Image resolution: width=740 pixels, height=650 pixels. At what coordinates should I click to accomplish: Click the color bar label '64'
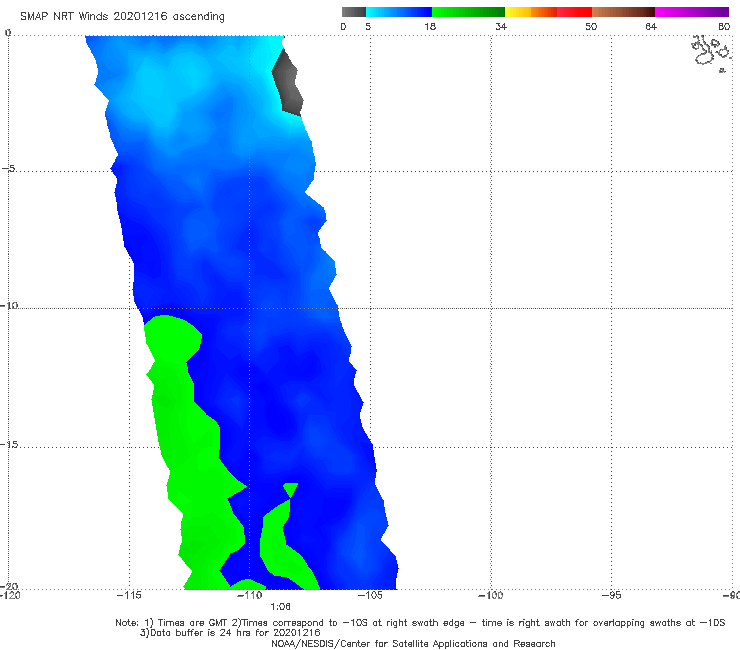tap(651, 26)
